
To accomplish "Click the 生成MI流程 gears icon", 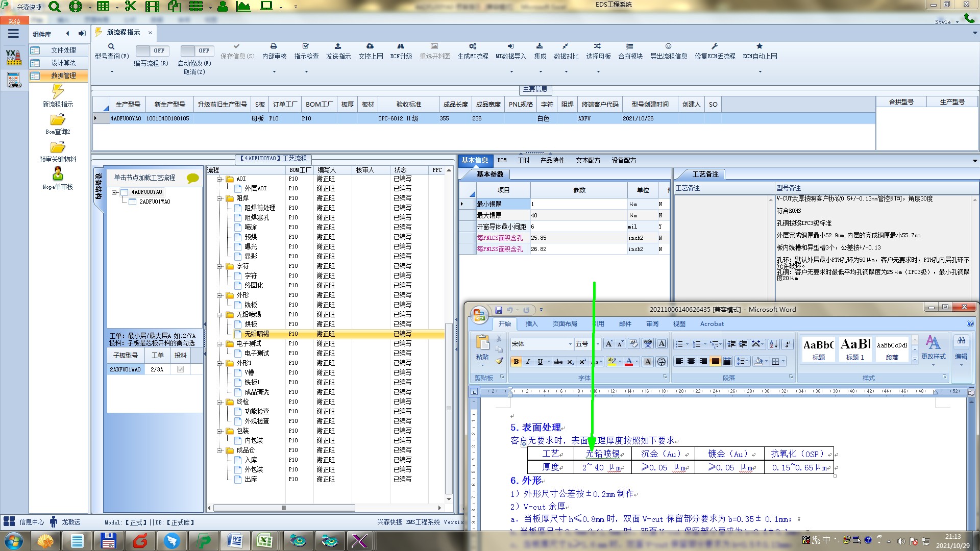I will [x=473, y=46].
